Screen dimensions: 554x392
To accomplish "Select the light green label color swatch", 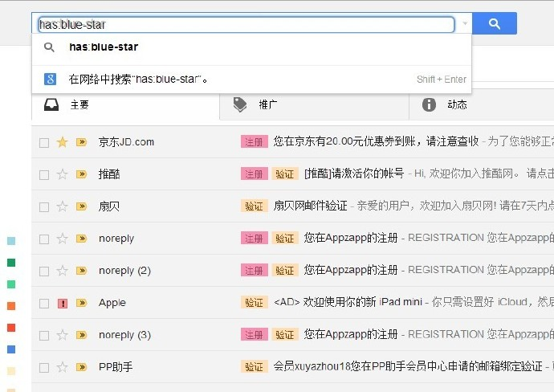I will (11, 284).
